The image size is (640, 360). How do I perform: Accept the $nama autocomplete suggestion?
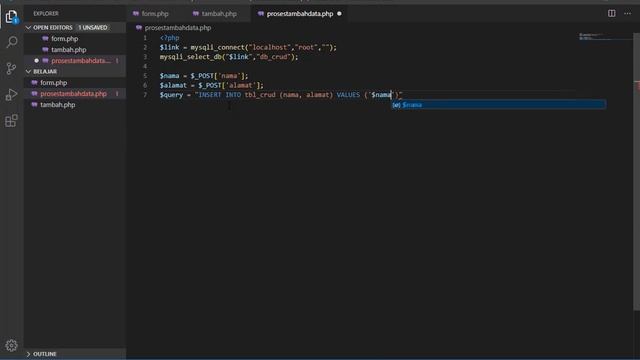pos(498,105)
